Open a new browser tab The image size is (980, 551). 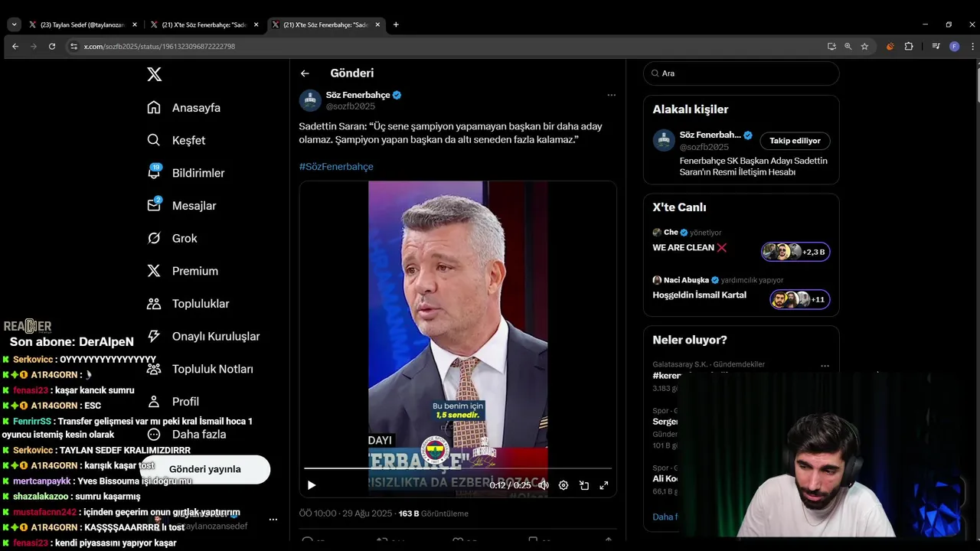tap(396, 24)
